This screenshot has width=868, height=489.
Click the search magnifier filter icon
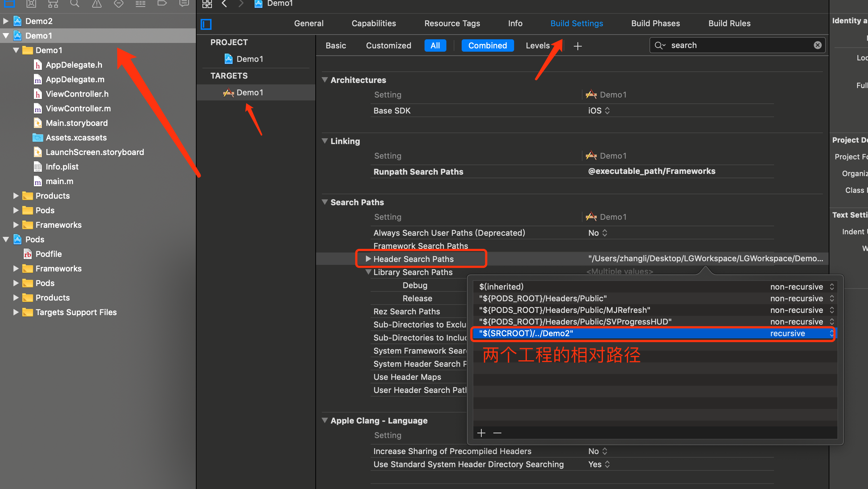coord(660,45)
